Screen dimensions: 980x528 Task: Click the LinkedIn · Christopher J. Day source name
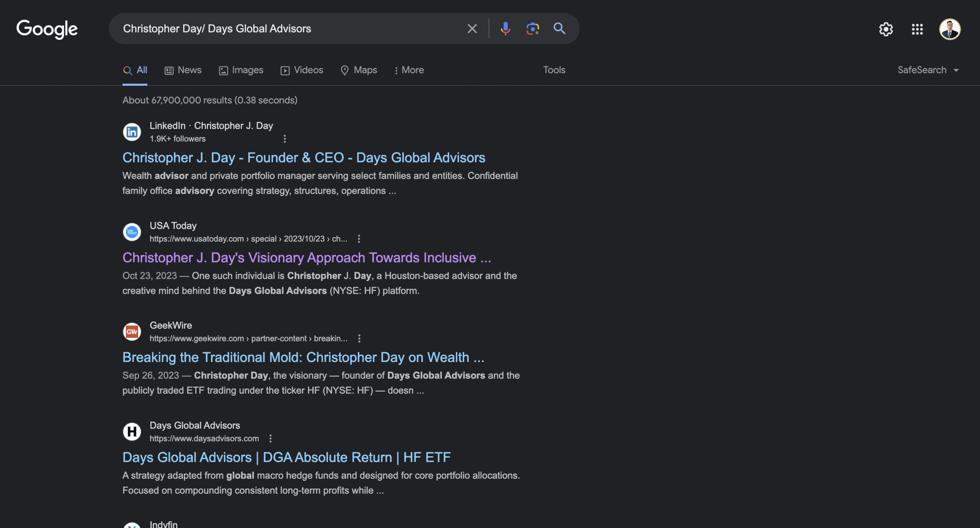[x=211, y=125]
